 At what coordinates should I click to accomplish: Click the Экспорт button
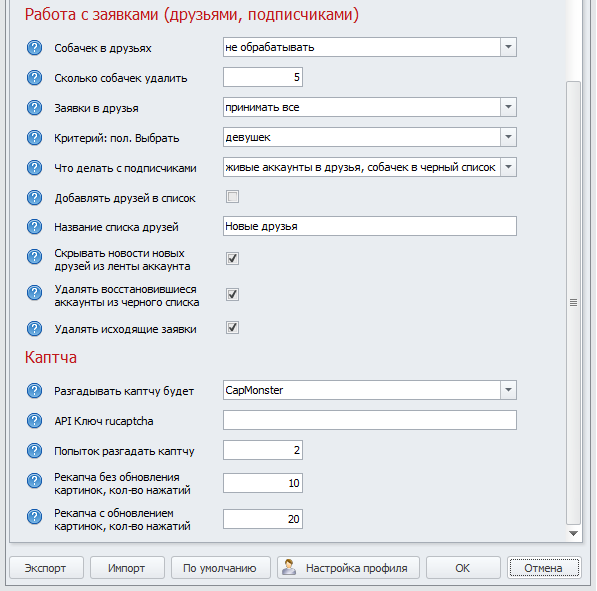point(46,568)
